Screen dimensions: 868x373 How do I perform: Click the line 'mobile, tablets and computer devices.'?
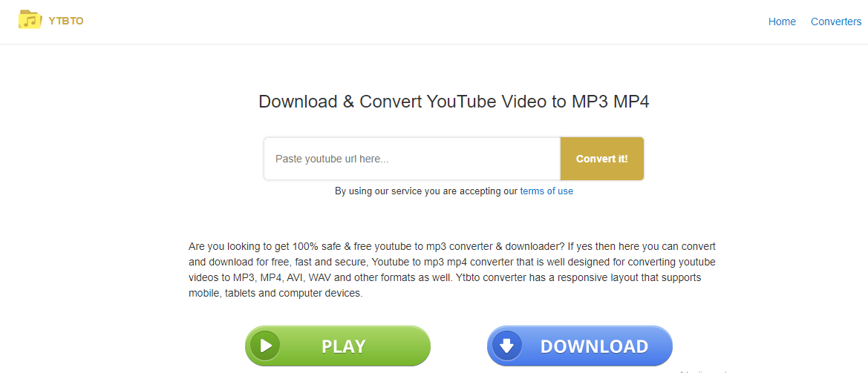275,294
